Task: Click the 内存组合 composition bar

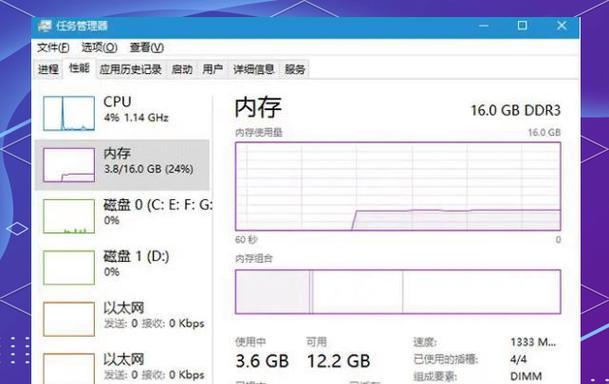Action: (398, 292)
